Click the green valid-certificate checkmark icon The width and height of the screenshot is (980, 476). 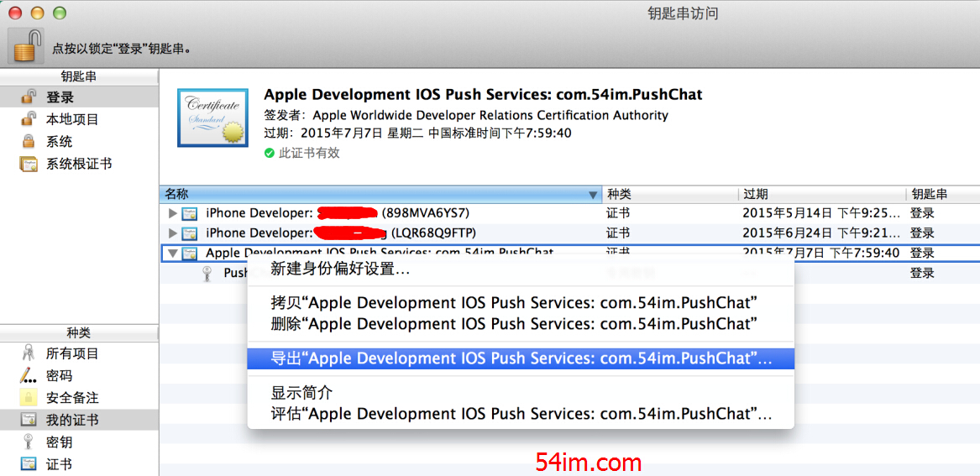tap(270, 153)
